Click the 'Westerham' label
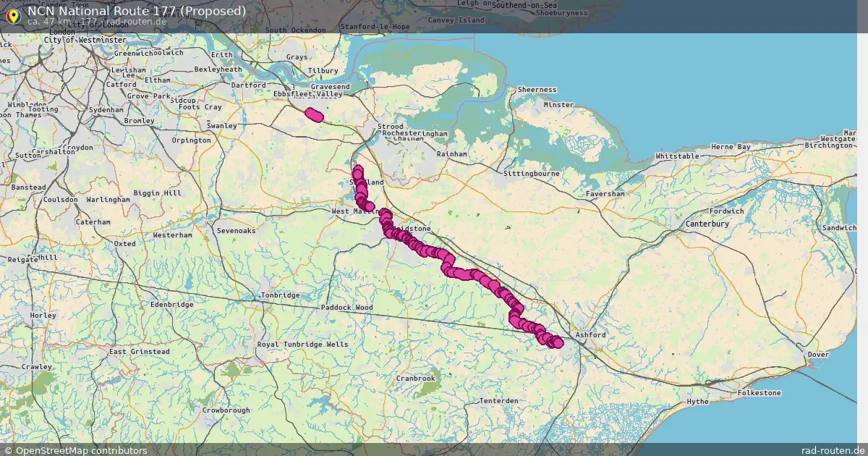 172,235
